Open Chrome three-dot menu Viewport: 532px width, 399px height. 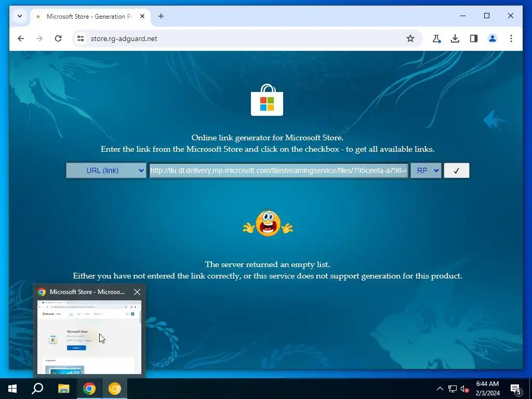coord(511,38)
